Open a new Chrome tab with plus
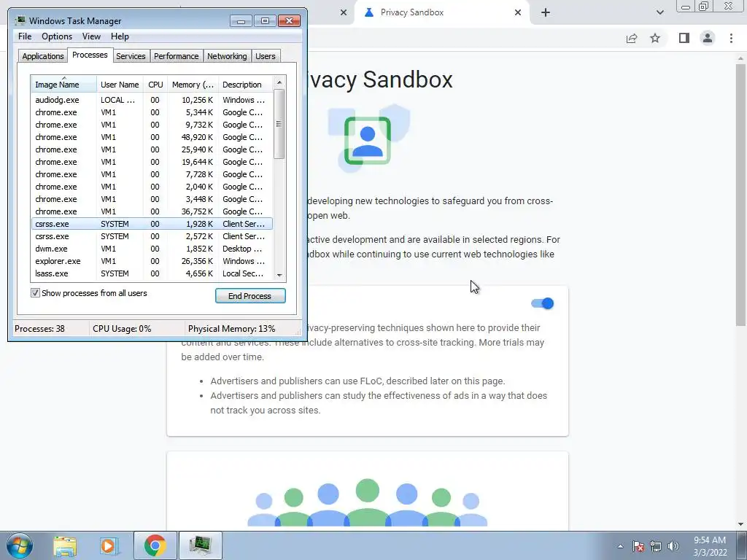Image resolution: width=747 pixels, height=560 pixels. (546, 13)
